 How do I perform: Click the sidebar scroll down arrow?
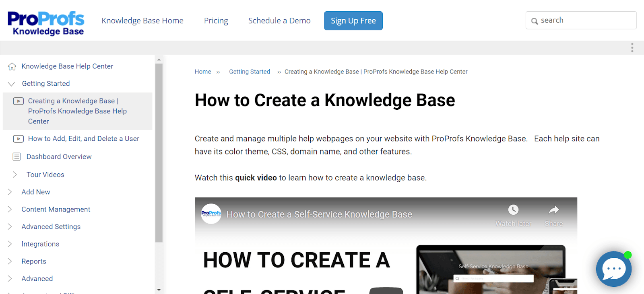click(x=159, y=290)
